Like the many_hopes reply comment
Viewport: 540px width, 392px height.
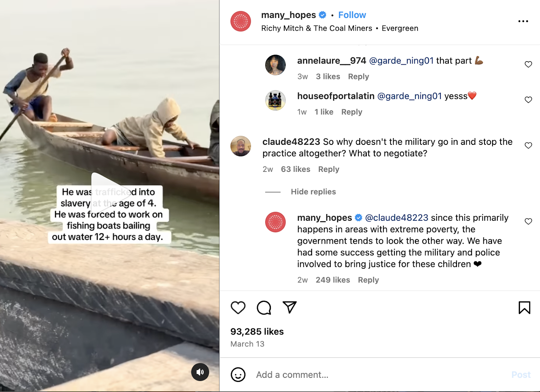[x=528, y=221]
